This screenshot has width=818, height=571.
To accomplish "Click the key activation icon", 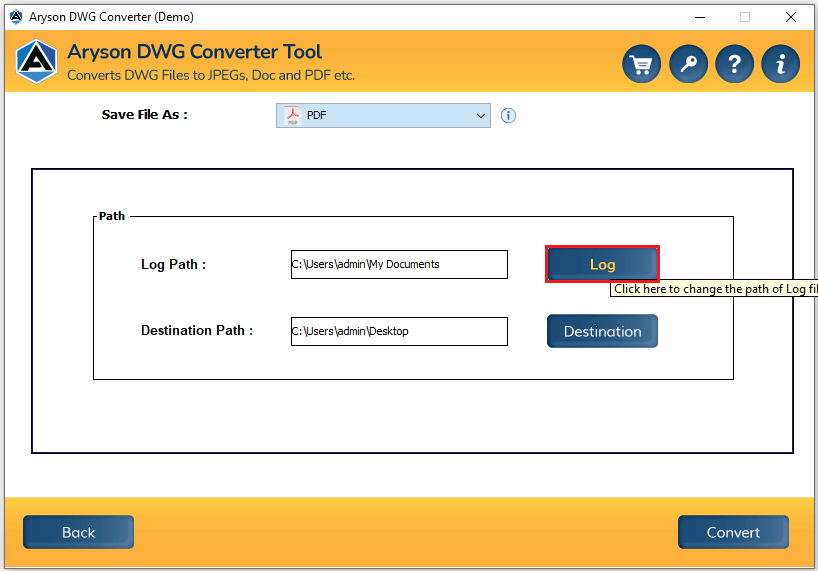I will click(x=688, y=64).
